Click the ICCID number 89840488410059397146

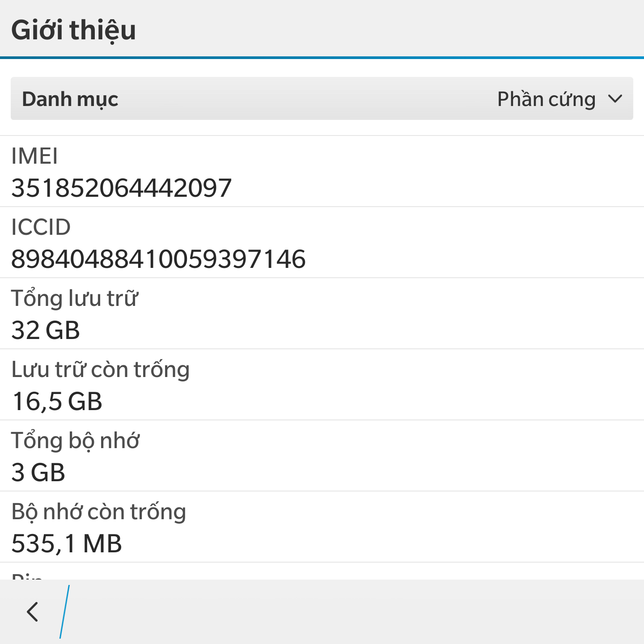click(x=158, y=259)
